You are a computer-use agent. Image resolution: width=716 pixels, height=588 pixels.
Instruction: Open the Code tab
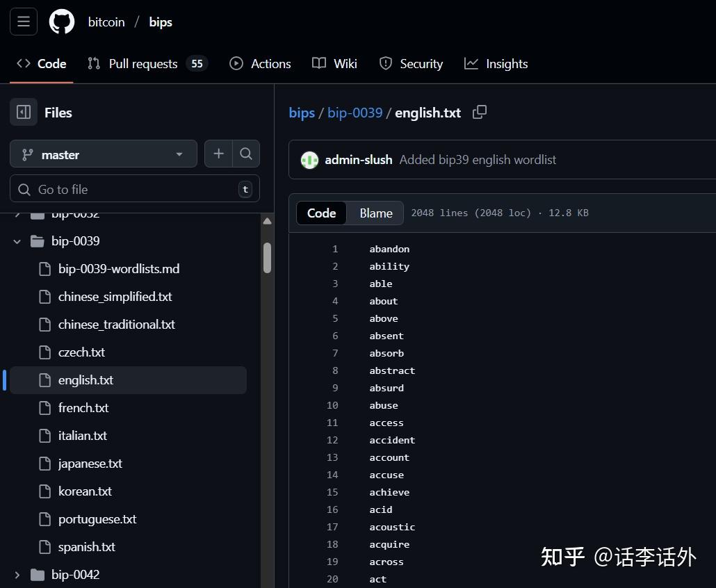42,63
